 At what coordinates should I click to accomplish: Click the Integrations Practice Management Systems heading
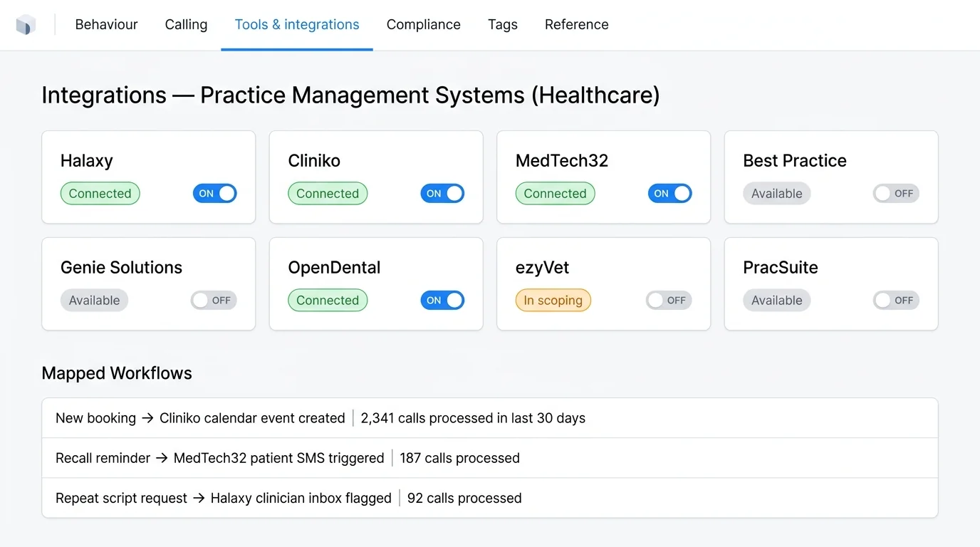click(x=350, y=95)
